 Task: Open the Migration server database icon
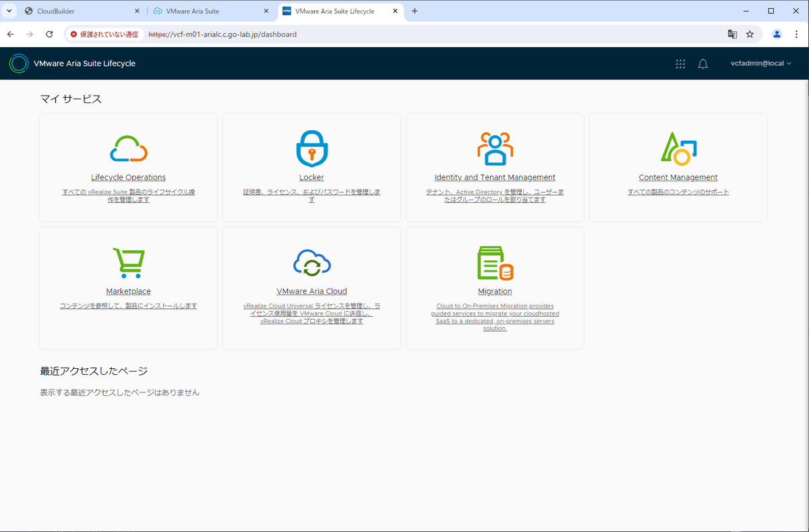tap(495, 263)
